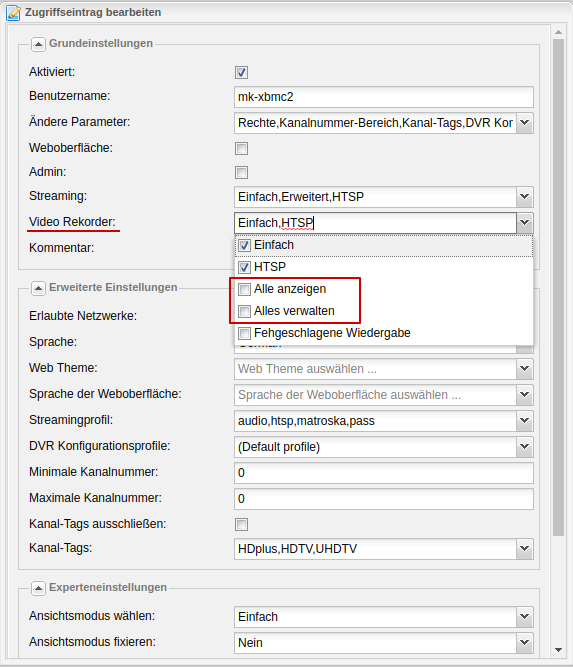573x667 pixels.
Task: Open the Streaming dropdown arrow
Action: [525, 197]
